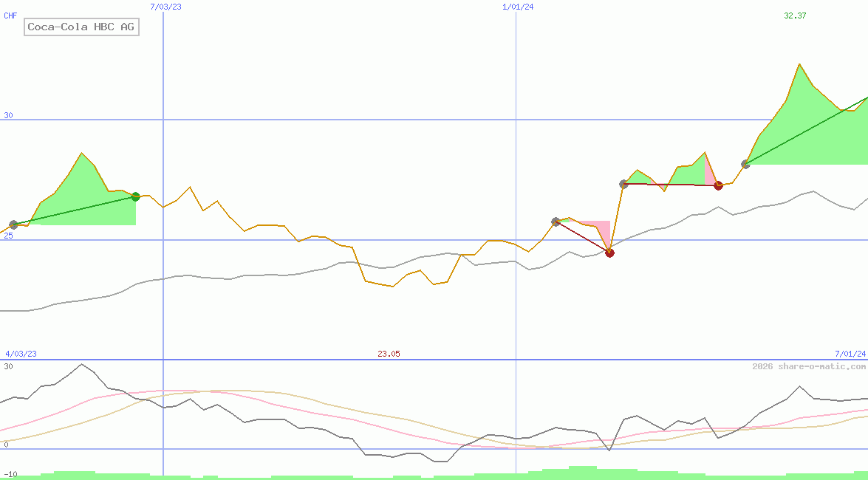Click the 4/03/23 start date label

pos(21,354)
